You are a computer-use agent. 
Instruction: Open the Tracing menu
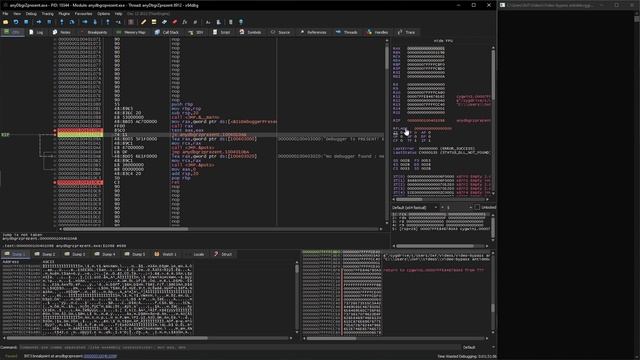click(47, 13)
